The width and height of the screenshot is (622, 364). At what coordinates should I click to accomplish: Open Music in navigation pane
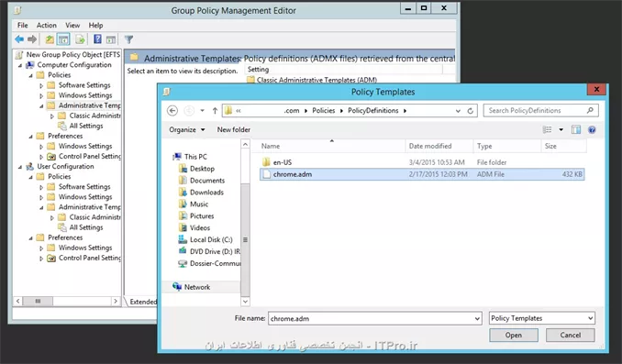coord(199,204)
